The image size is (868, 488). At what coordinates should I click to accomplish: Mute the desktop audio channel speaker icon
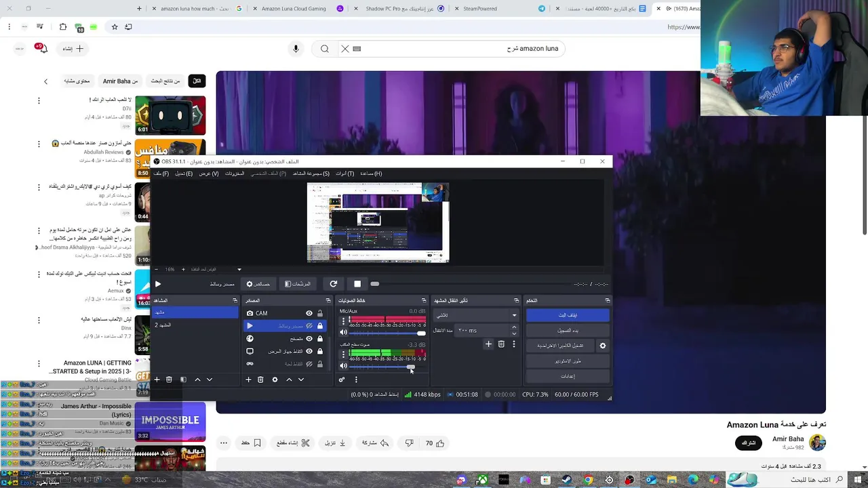point(343,366)
